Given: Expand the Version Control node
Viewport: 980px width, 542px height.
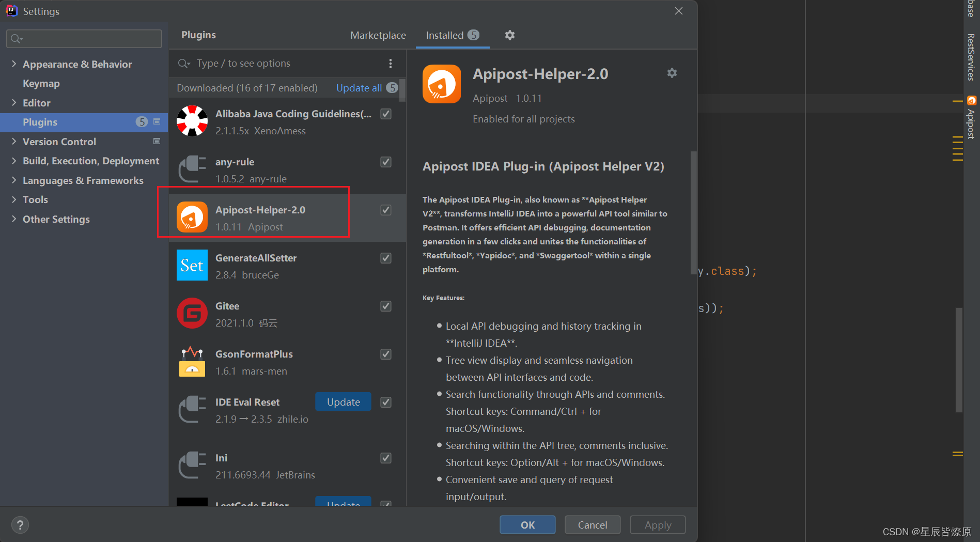Looking at the screenshot, I should [14, 141].
